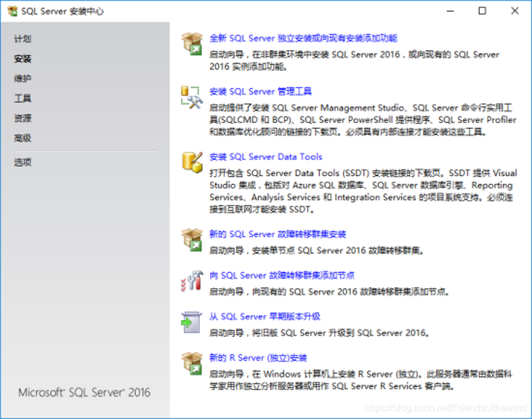The image size is (532, 419).
Task: Click the description 向现有的 SQL Server 2016 故障转移群集添加节点
Action: 329,292
